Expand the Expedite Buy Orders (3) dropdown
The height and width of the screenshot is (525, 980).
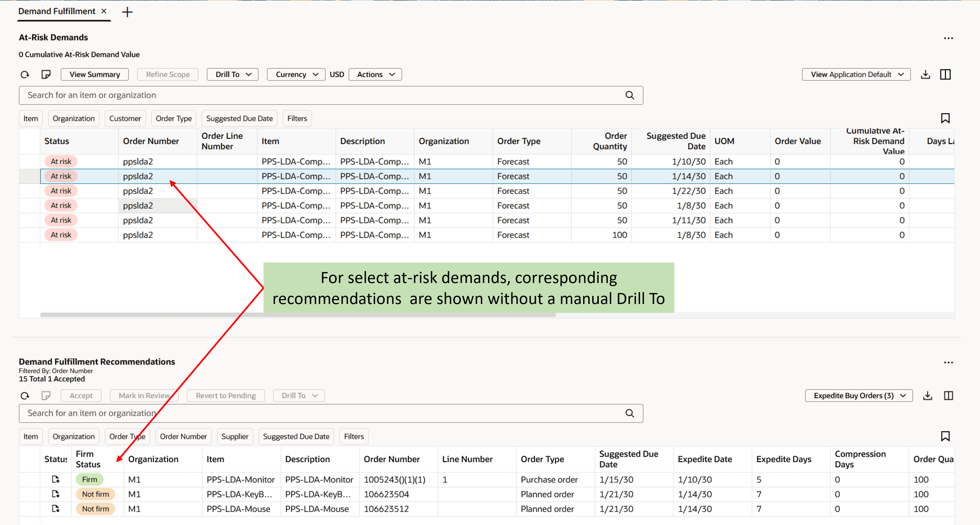[x=858, y=396]
